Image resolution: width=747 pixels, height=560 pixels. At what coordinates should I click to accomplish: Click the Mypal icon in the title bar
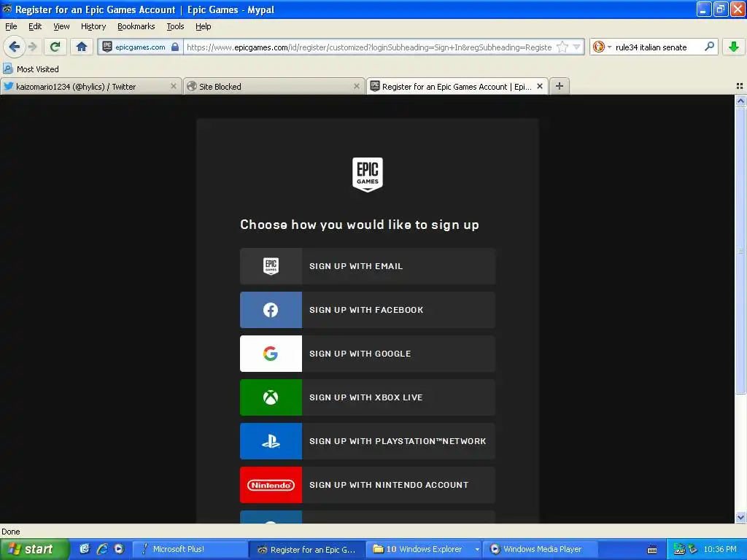coord(7,9)
